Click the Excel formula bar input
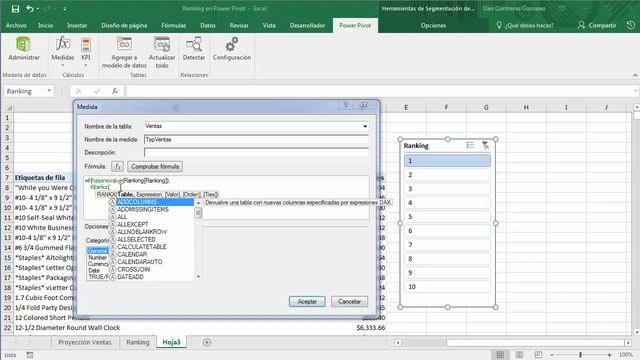640x360 pixels. pos(380,91)
